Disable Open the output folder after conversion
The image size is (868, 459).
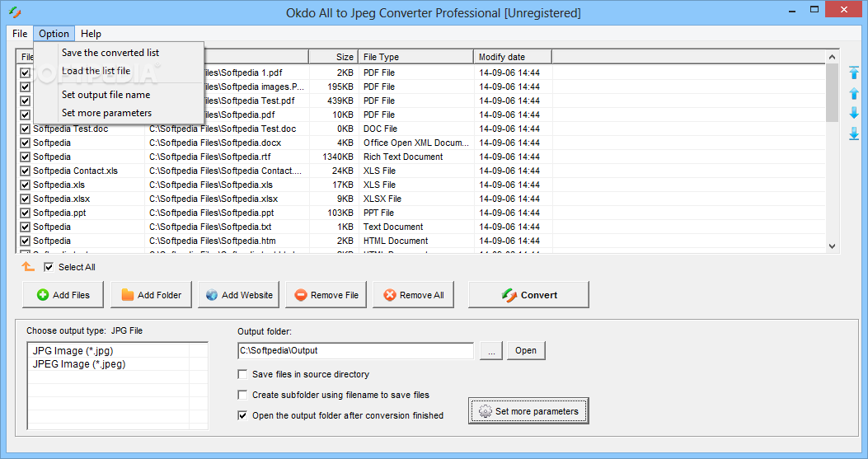click(x=242, y=415)
